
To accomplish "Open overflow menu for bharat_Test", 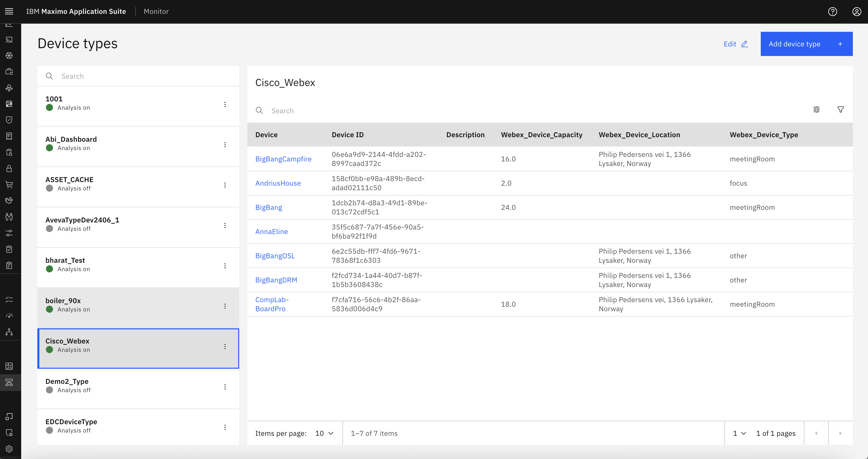I will click(225, 266).
